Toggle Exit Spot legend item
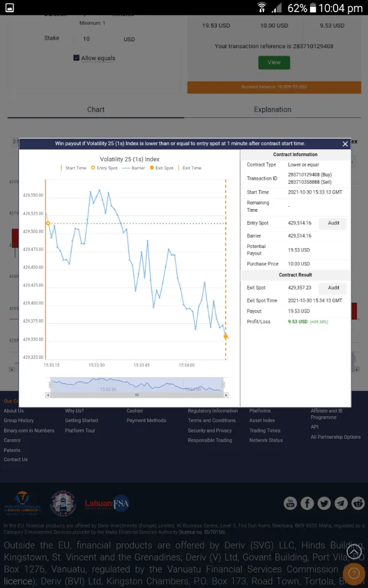The width and height of the screenshot is (368, 588). click(162, 168)
